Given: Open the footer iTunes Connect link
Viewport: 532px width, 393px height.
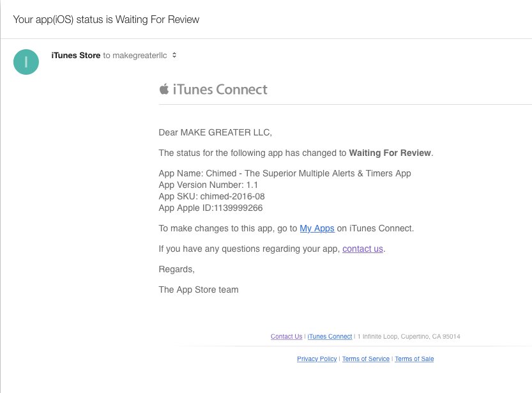Looking at the screenshot, I should tap(330, 336).
